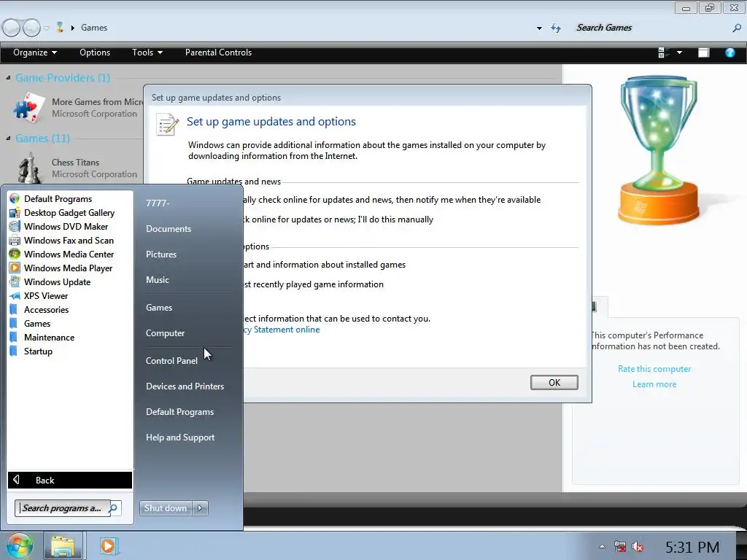The height and width of the screenshot is (560, 747).
Task: Open the Organize dropdown menu
Action: tap(35, 52)
